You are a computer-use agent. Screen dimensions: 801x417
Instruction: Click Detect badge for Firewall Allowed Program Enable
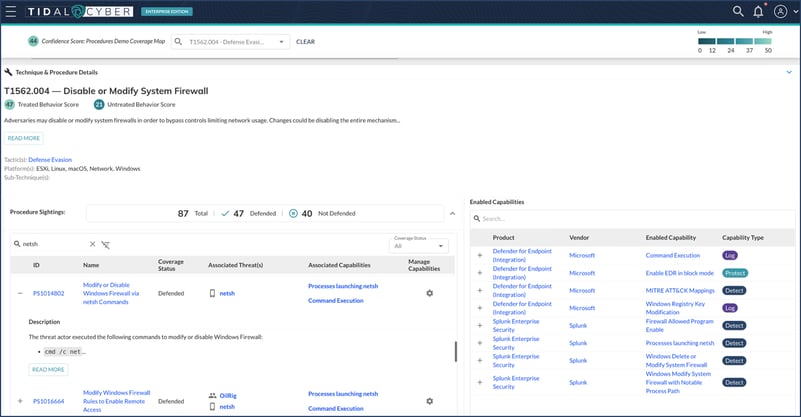point(734,326)
